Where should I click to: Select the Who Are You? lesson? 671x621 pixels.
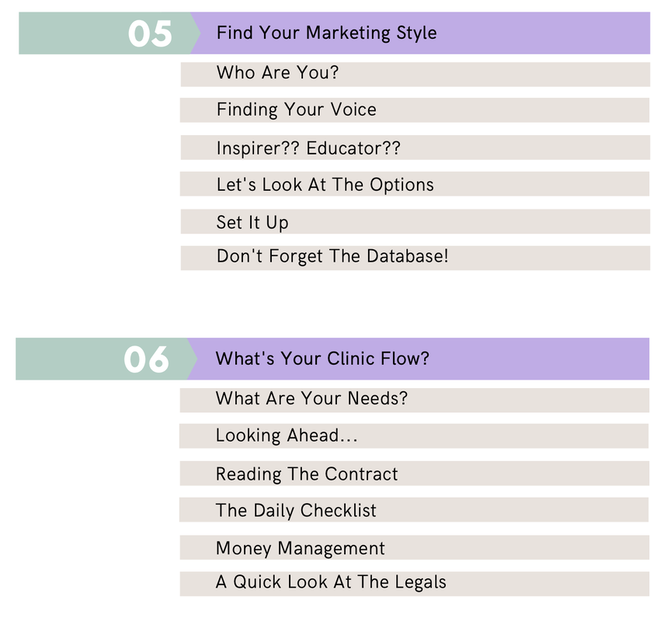[x=415, y=74]
